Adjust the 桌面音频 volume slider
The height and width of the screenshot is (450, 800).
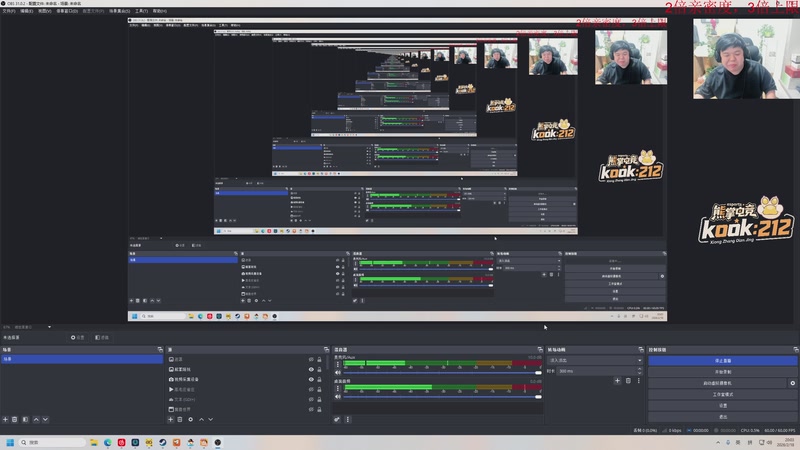coord(442,396)
